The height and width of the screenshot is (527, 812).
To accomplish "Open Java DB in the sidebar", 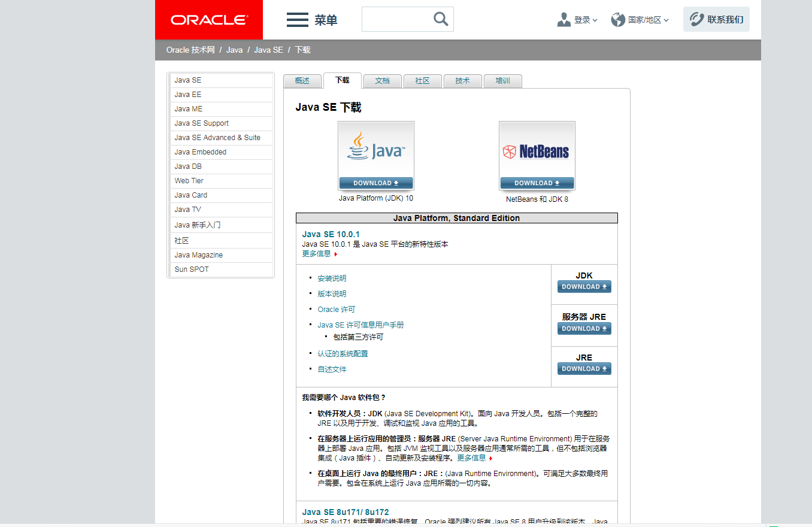I will (221, 166).
